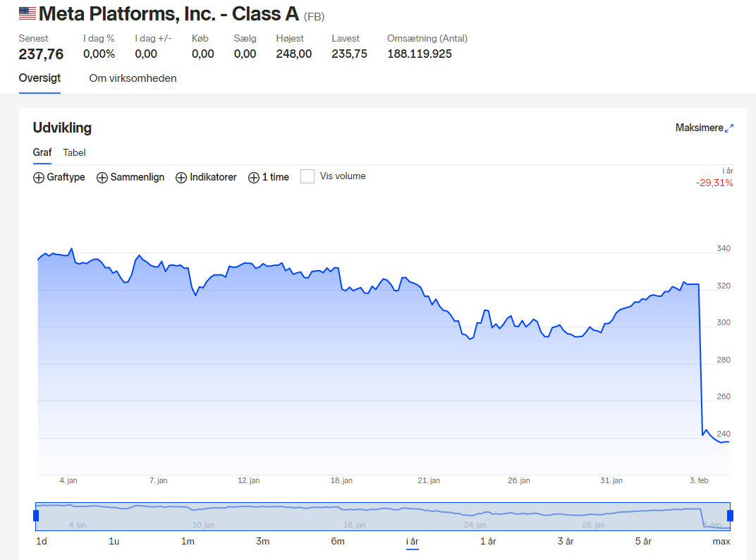Viewport: 756px width, 560px height.
Task: Select the Oversigt tab
Action: 39,78
